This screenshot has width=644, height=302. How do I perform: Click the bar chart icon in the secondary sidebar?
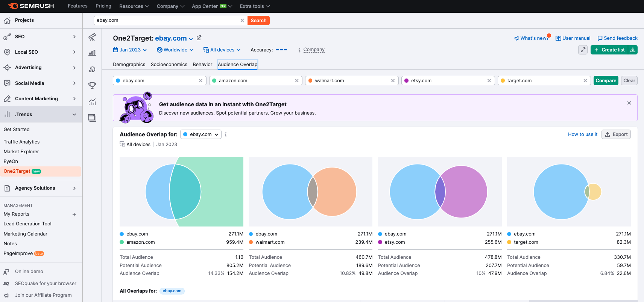click(x=92, y=53)
